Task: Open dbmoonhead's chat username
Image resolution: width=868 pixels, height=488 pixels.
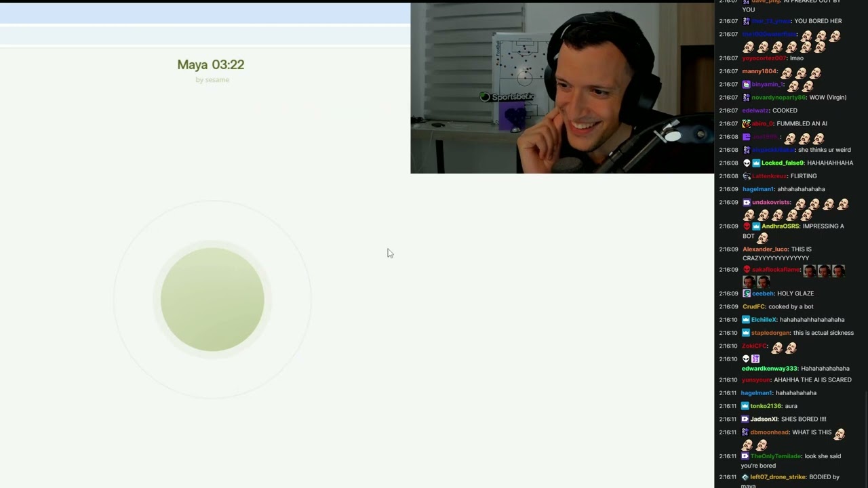Action: [770, 432]
